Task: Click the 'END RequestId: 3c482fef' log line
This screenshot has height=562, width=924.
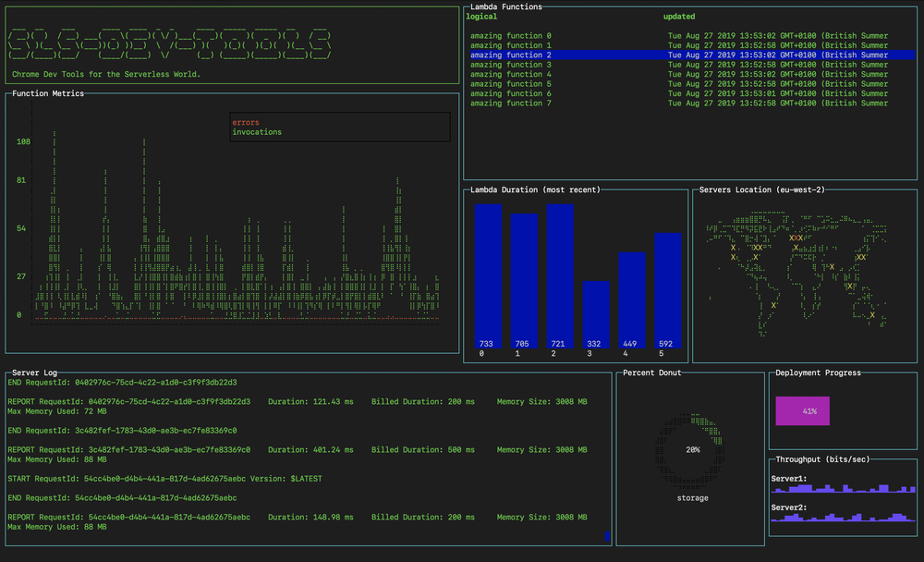Action: pos(122,431)
